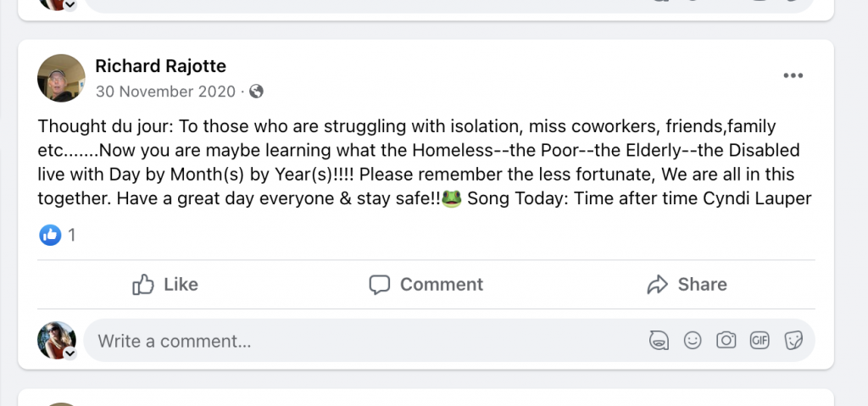Open the emoji picker in comment box
Image resolution: width=868 pixels, height=406 pixels.
[693, 341]
